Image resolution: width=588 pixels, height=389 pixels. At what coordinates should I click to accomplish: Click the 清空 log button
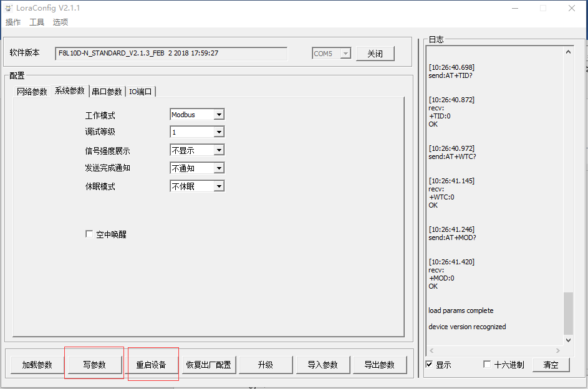point(551,365)
